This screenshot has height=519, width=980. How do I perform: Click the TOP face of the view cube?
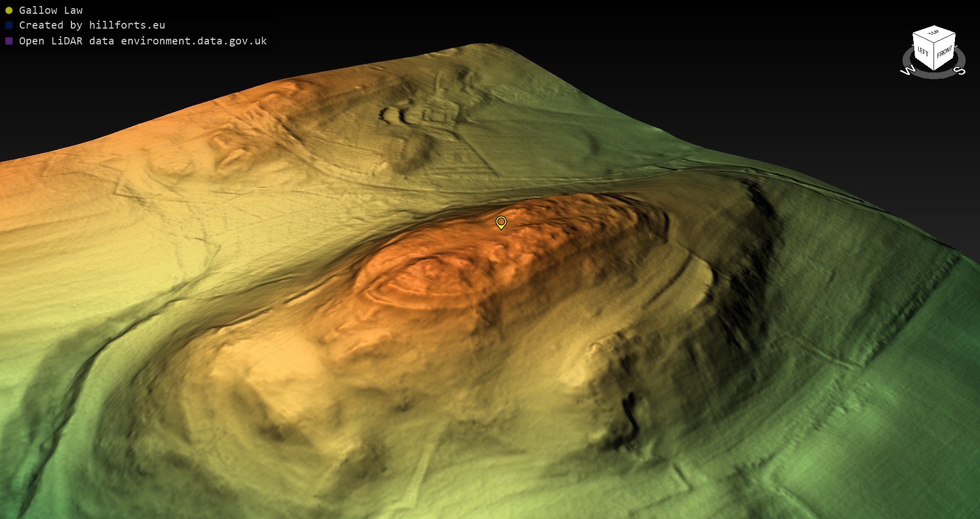tap(934, 34)
